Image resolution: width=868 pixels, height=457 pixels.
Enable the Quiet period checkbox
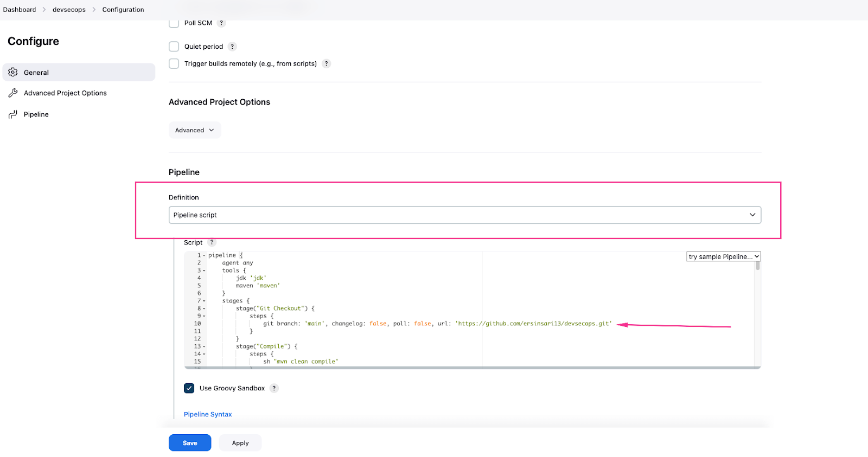(174, 47)
